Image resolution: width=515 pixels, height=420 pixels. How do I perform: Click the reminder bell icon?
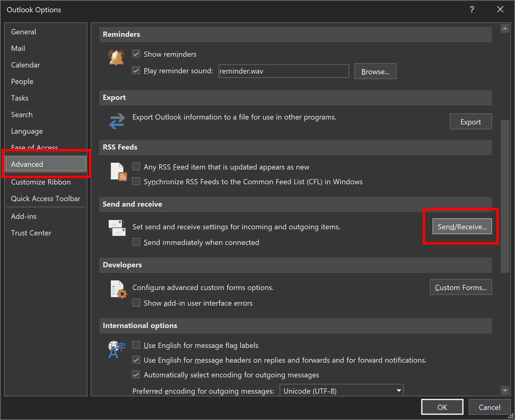116,57
